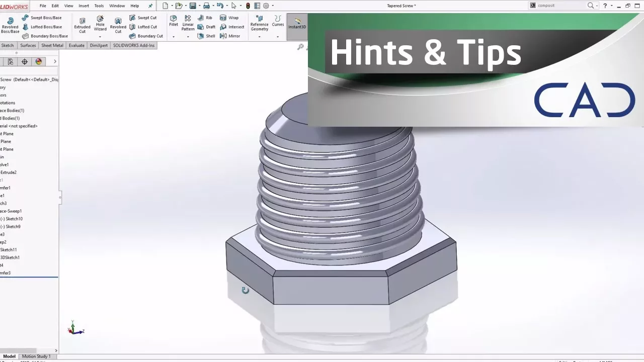
Task: Open the Insert menu
Action: point(84,6)
